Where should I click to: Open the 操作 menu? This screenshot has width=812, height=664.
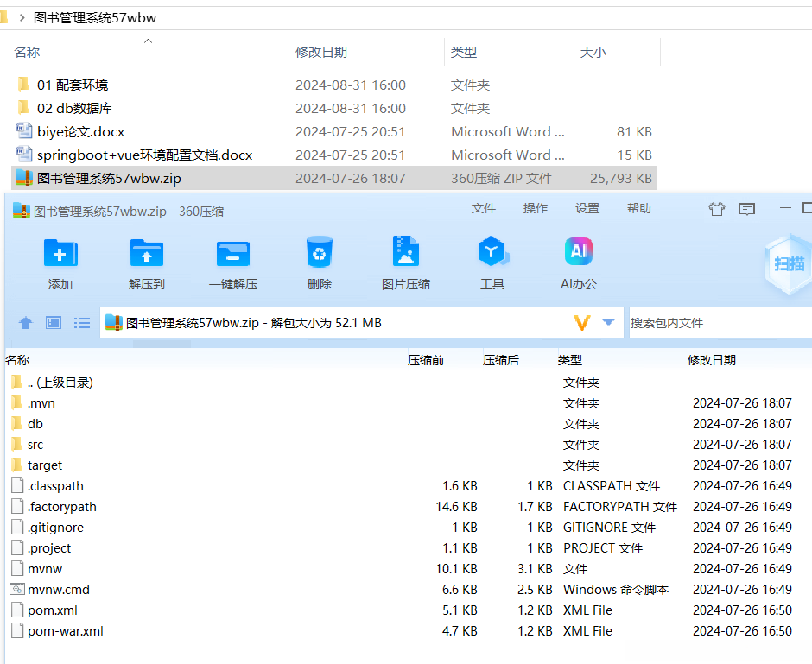[536, 208]
